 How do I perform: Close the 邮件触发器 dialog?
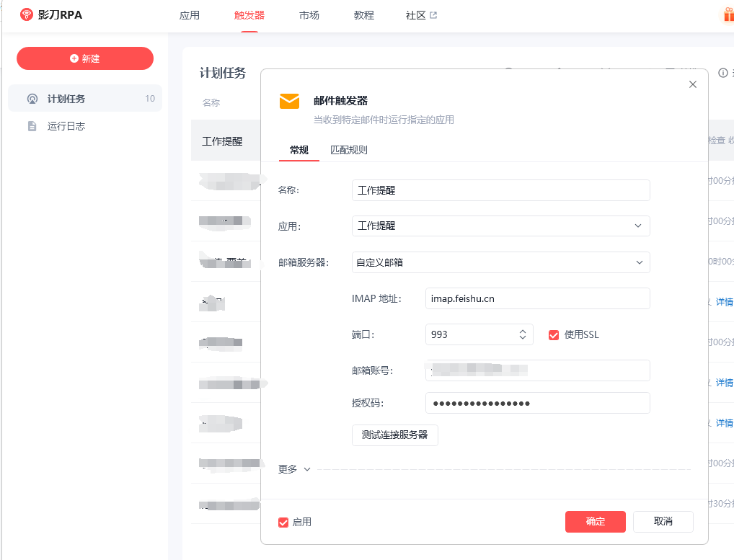coord(693,84)
